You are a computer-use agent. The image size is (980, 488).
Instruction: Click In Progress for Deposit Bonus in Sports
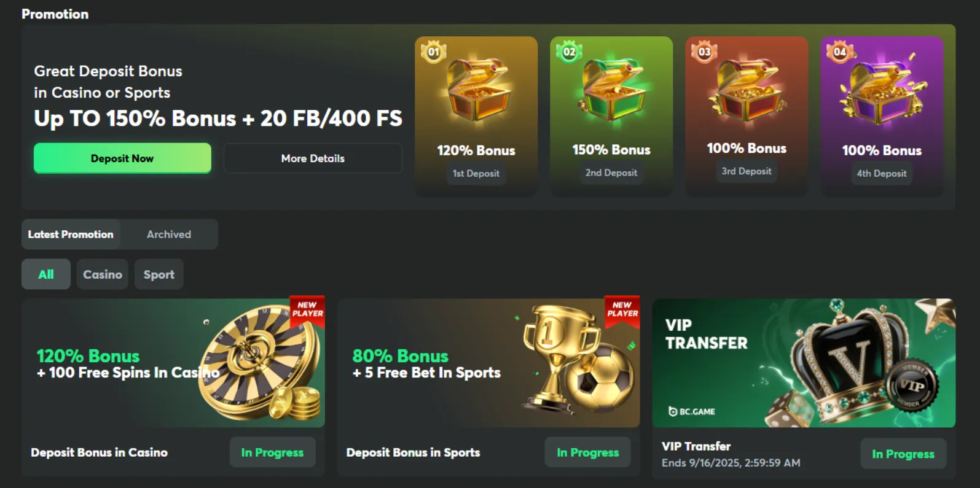point(588,452)
